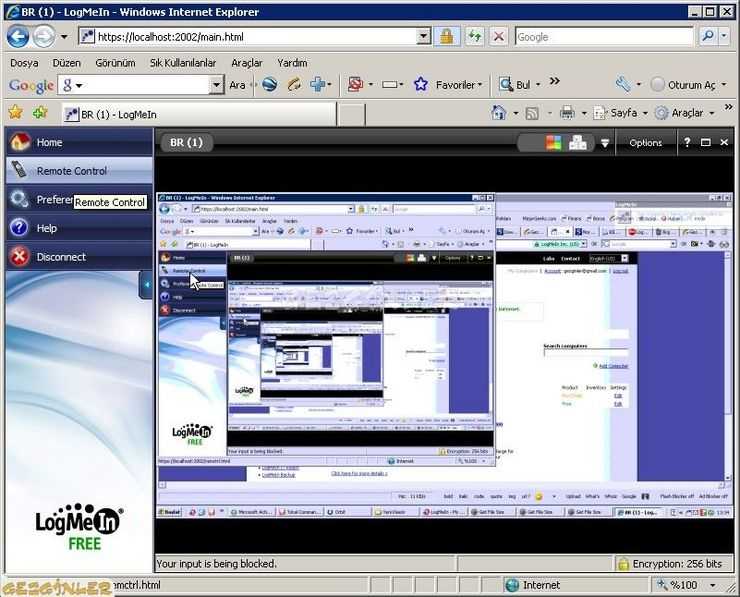Click the remote control question mark help icon

tap(687, 142)
